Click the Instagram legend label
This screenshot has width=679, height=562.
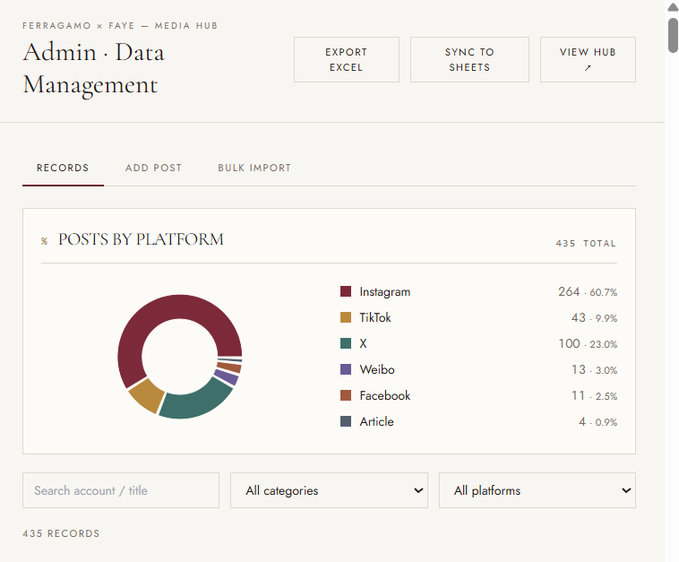[385, 292]
